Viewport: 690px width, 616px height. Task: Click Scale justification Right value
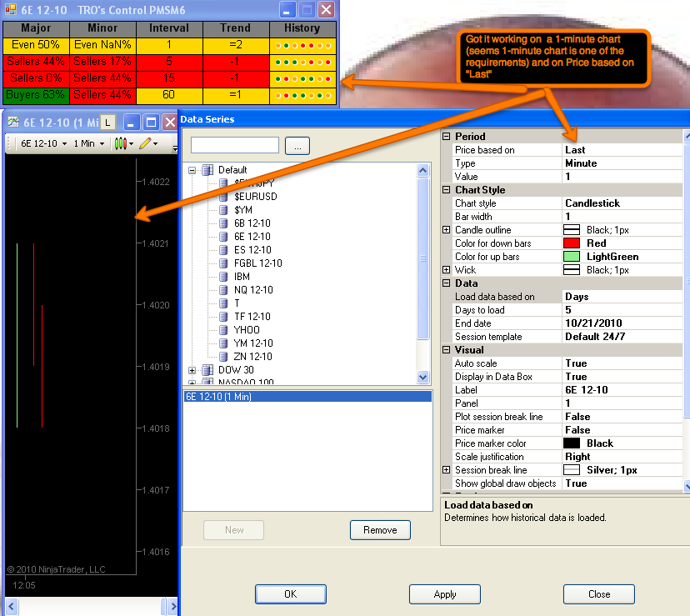click(x=622, y=457)
